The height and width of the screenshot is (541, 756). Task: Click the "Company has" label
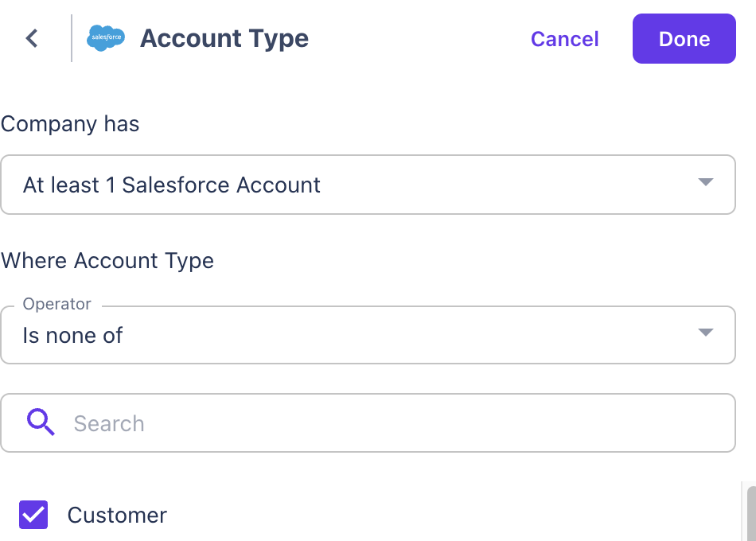pos(70,124)
